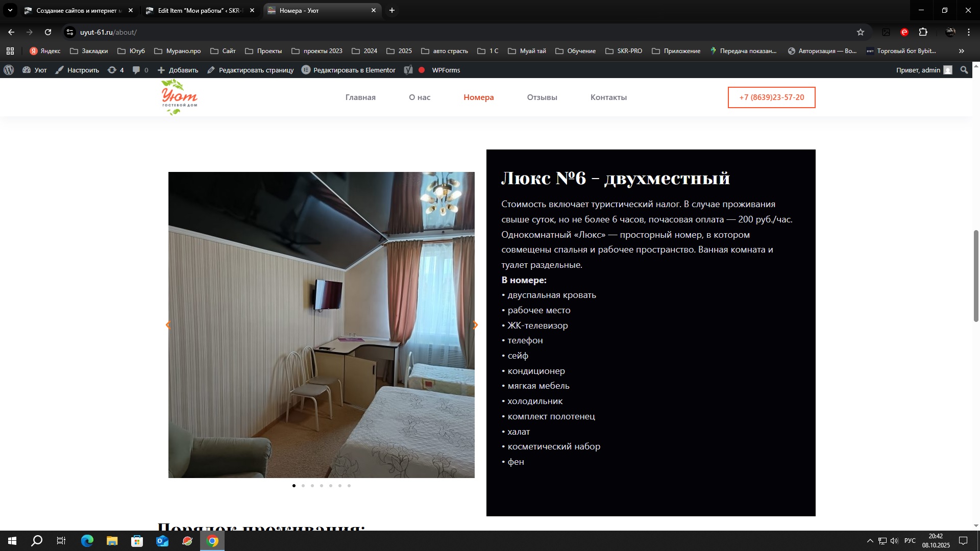The image size is (980, 551).
Task: Select the last slide dot of gallery
Action: [349, 486]
